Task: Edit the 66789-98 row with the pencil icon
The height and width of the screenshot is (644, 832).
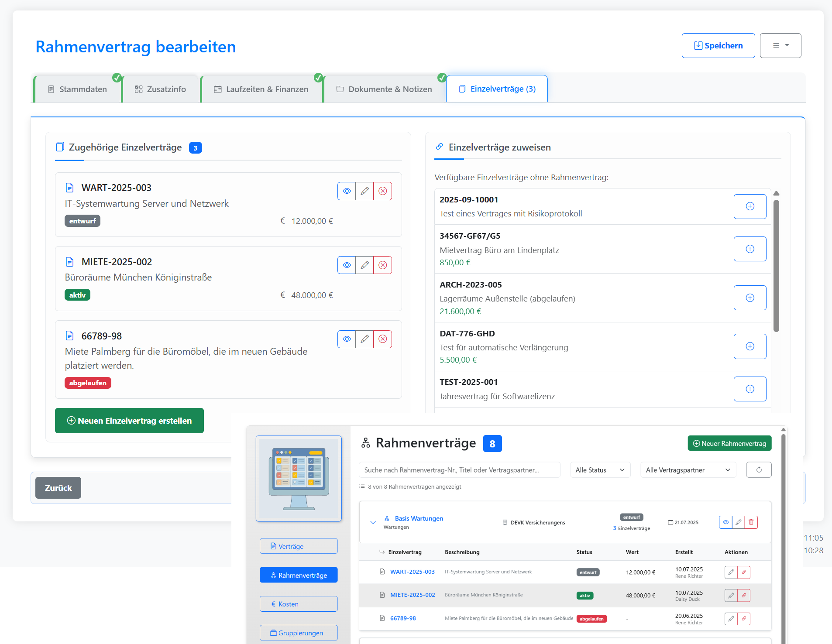Action: 731,619
